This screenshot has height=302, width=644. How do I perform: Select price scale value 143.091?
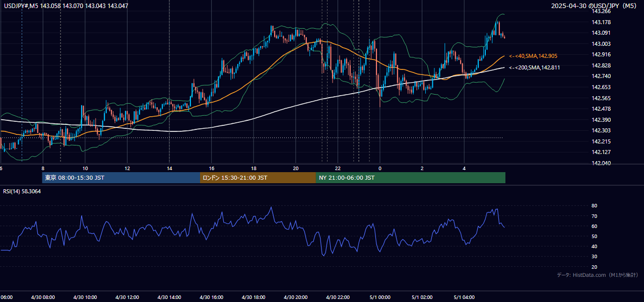[602, 33]
